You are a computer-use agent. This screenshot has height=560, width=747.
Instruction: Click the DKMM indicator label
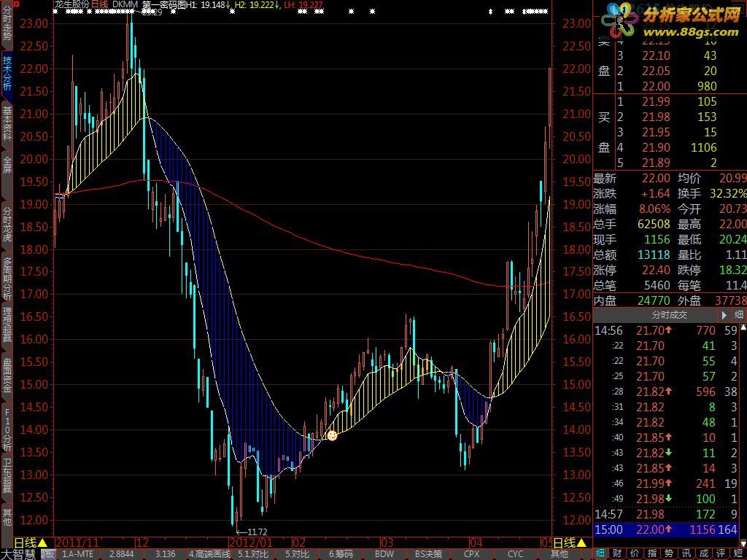tap(125, 5)
